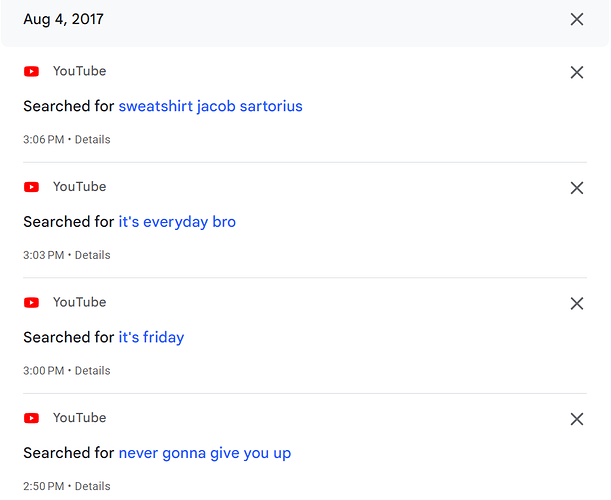The image size is (611, 500).
Task: Delete the never gonna give you up entry
Action: coord(577,419)
